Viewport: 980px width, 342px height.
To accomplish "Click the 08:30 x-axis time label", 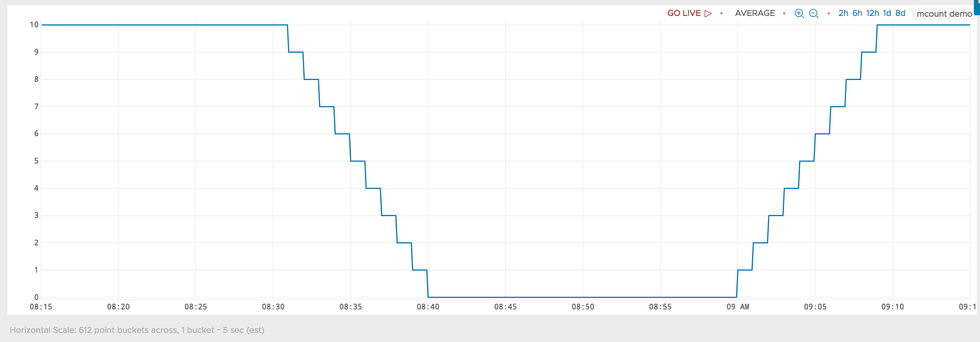I will click(273, 307).
